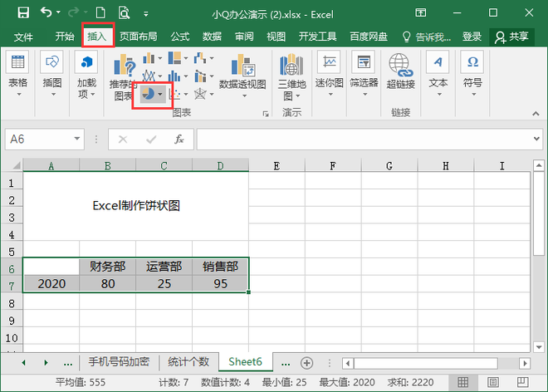
Task: Click the insert function fx button
Action: tap(179, 140)
